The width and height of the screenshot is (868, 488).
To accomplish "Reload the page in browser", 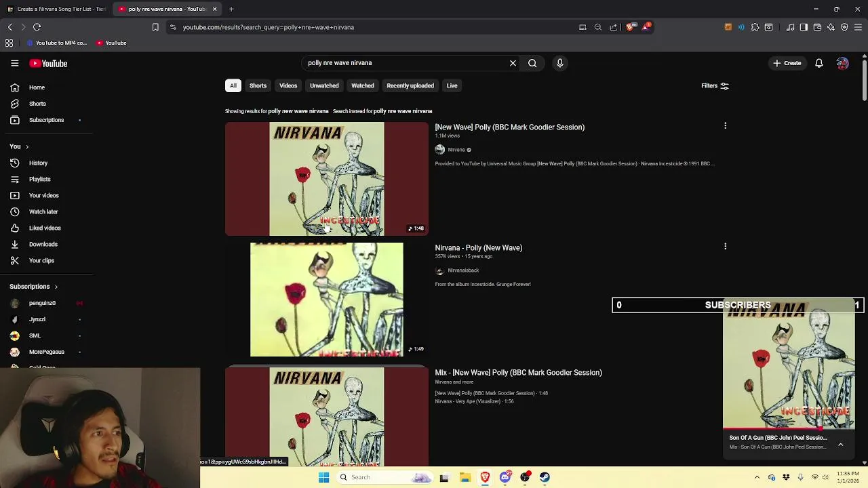I will coord(37,27).
